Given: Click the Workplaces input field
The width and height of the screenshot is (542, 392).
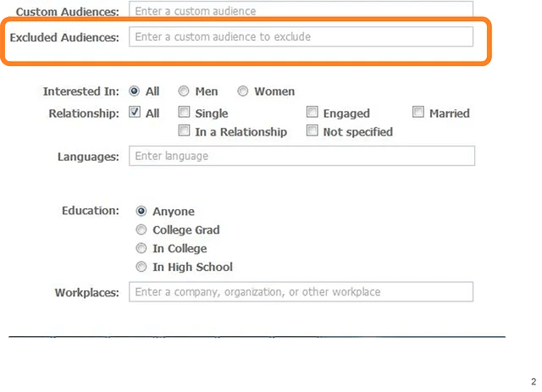Looking at the screenshot, I should tap(301, 292).
